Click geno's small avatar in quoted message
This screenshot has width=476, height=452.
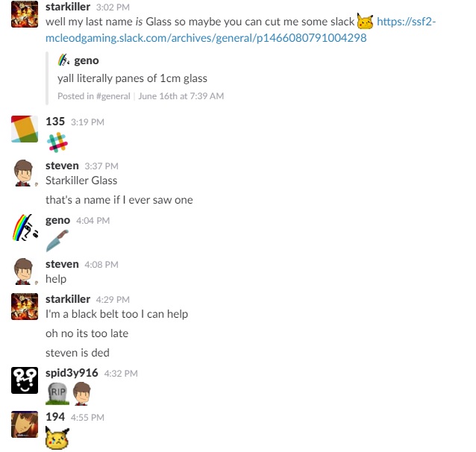click(63, 60)
